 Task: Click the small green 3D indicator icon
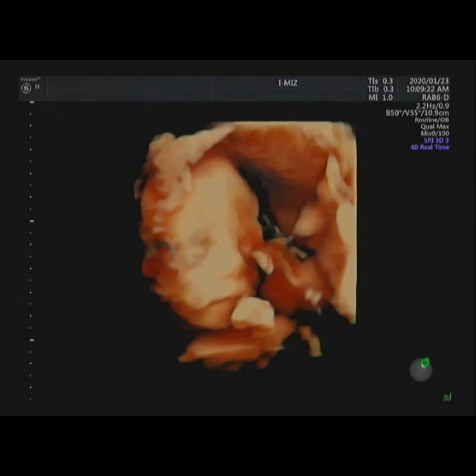447,397
